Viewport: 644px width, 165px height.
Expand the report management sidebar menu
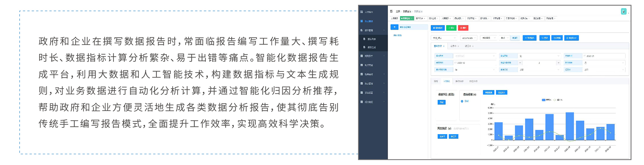click(373, 30)
